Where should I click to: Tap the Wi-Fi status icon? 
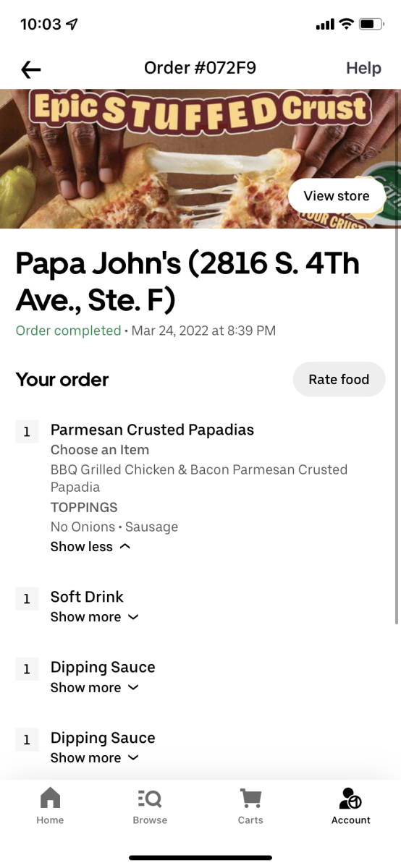(x=346, y=24)
